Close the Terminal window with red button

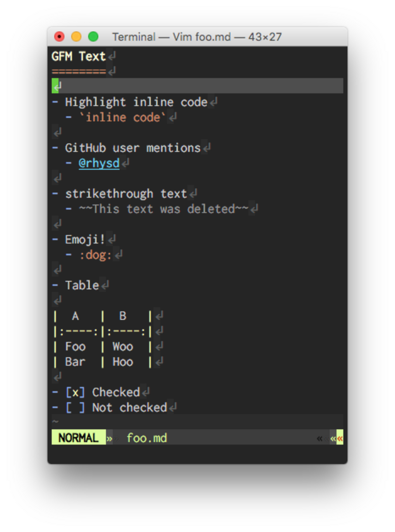click(x=59, y=37)
